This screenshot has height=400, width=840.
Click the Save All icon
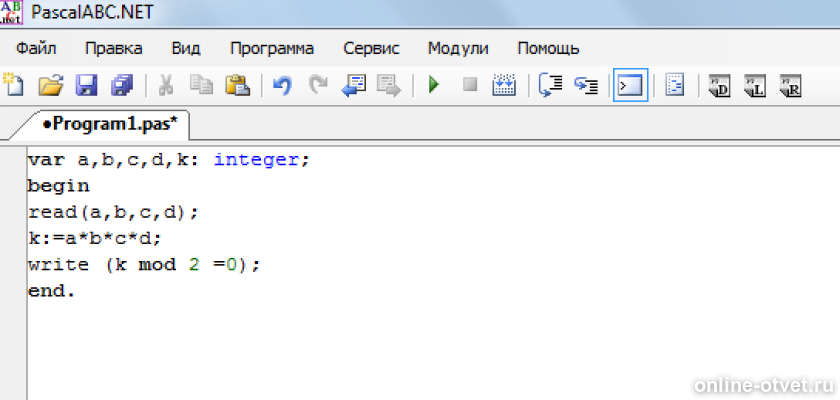click(121, 86)
